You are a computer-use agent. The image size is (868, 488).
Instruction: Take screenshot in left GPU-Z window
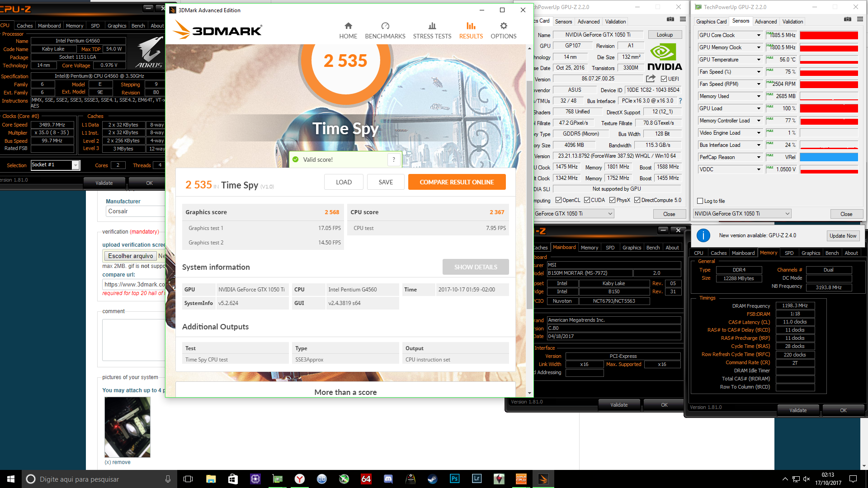670,19
